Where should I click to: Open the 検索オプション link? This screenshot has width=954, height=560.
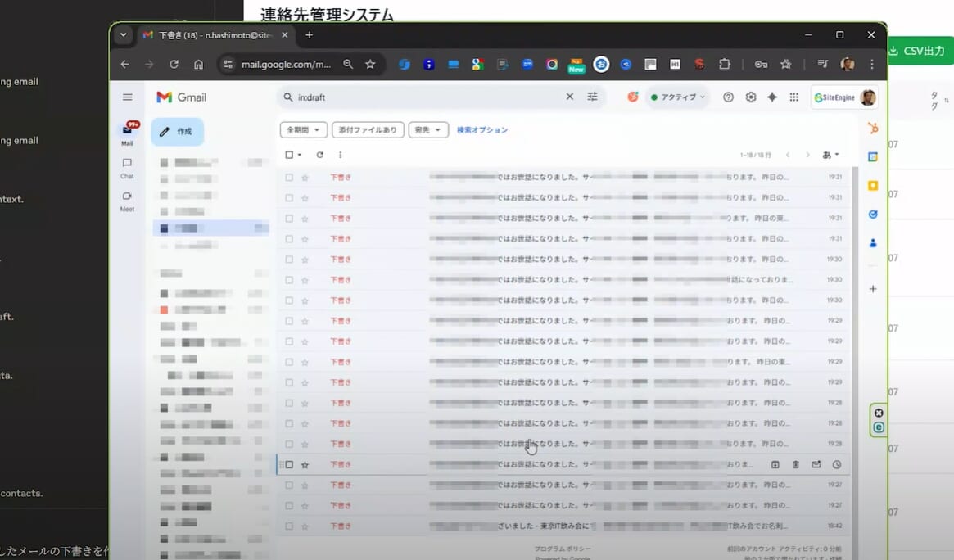[x=482, y=130]
